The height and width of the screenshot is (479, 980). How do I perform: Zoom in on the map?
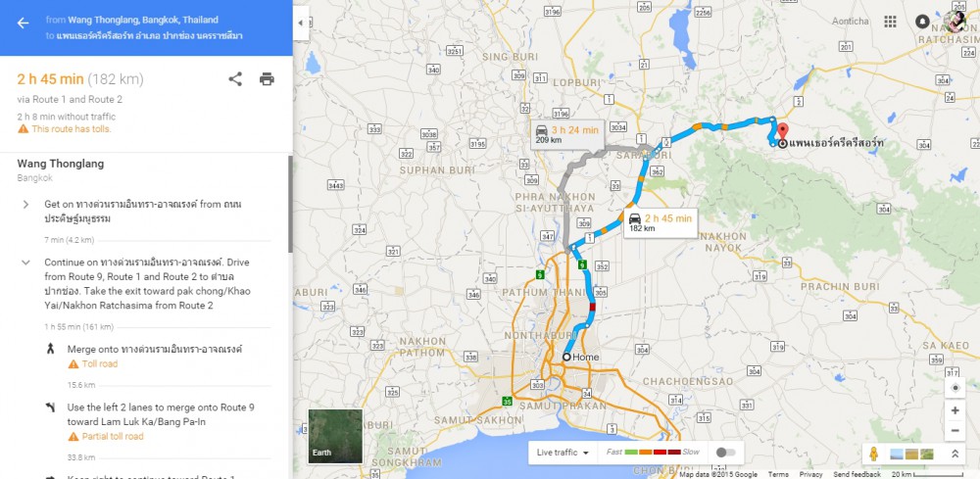[x=955, y=410]
